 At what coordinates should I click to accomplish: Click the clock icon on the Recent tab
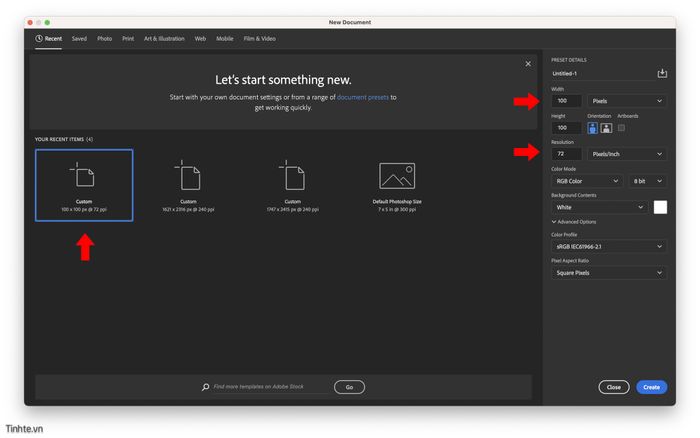pos(39,38)
